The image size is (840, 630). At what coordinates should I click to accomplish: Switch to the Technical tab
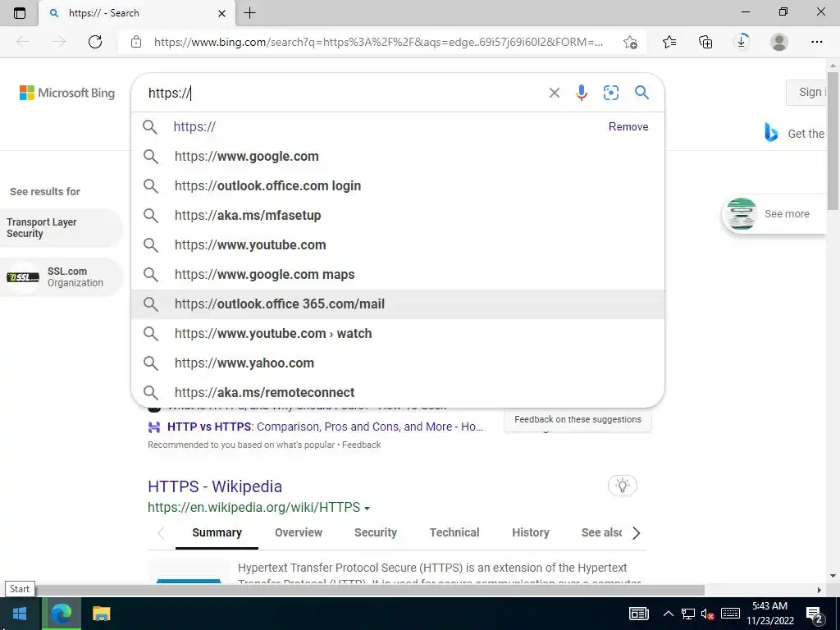(x=454, y=532)
